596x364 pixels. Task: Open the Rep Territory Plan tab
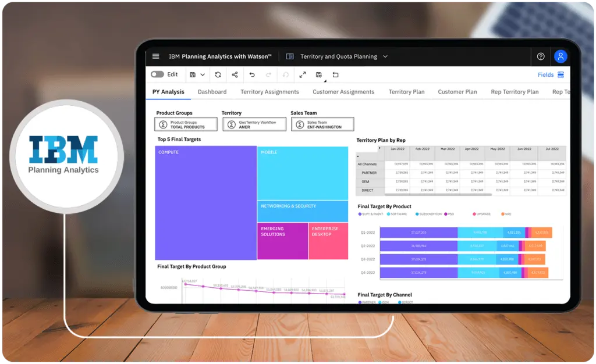515,92
